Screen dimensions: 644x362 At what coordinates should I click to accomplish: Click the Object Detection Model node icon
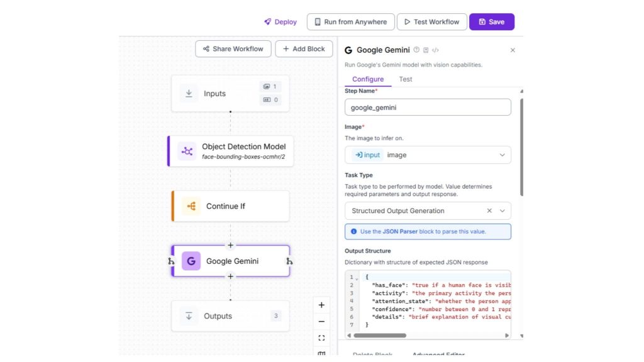tap(187, 151)
